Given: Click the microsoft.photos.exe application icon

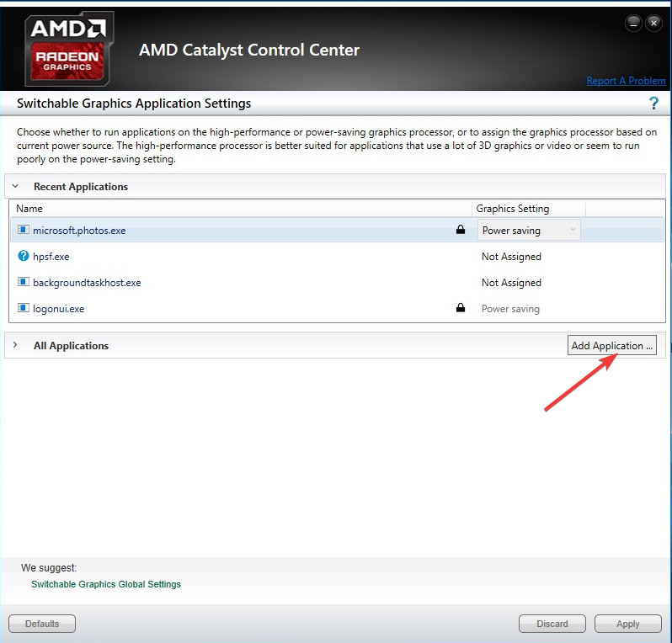Looking at the screenshot, I should click(x=23, y=230).
